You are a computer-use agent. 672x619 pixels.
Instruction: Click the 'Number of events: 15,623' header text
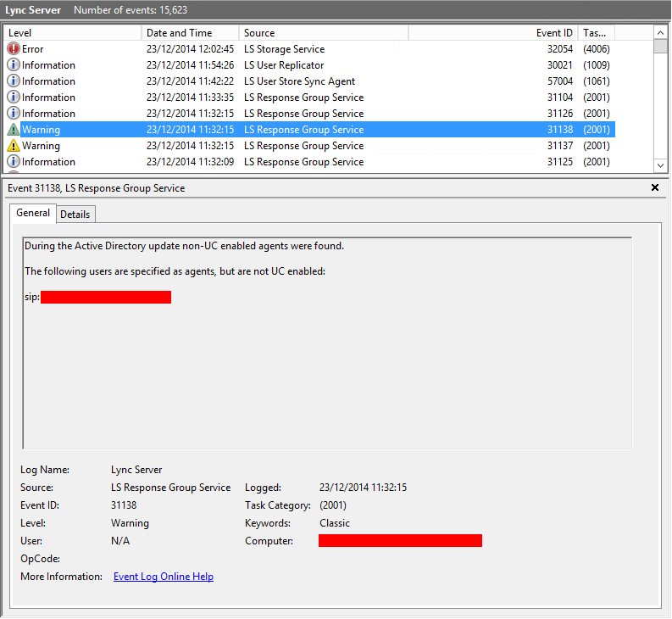coord(131,10)
